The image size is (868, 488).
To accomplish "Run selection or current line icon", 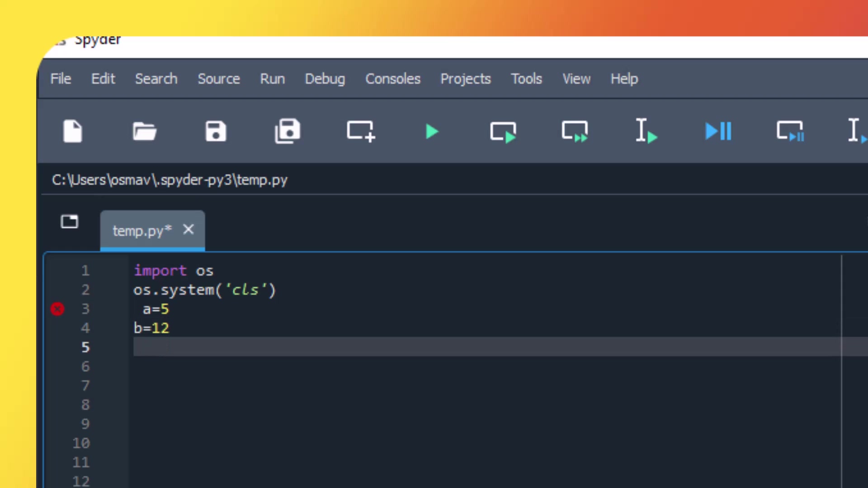I will pyautogui.click(x=646, y=131).
